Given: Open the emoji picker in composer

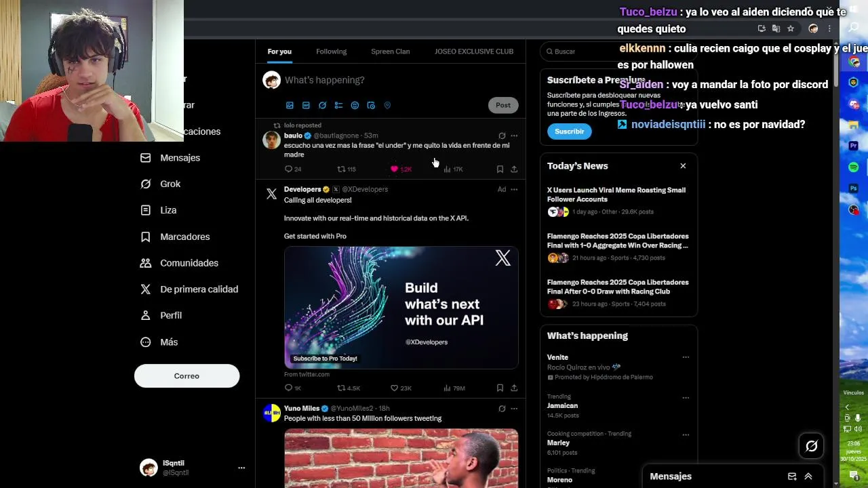Looking at the screenshot, I should [355, 105].
